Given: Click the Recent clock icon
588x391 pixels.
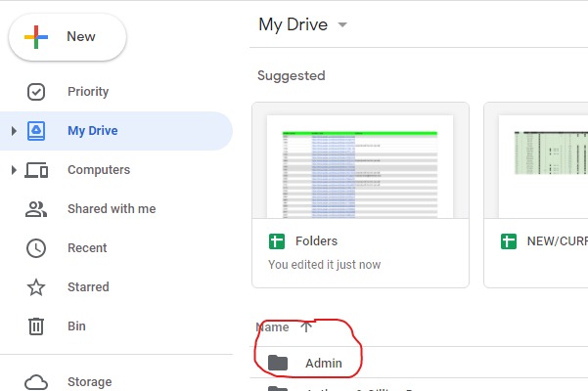Looking at the screenshot, I should point(36,248).
